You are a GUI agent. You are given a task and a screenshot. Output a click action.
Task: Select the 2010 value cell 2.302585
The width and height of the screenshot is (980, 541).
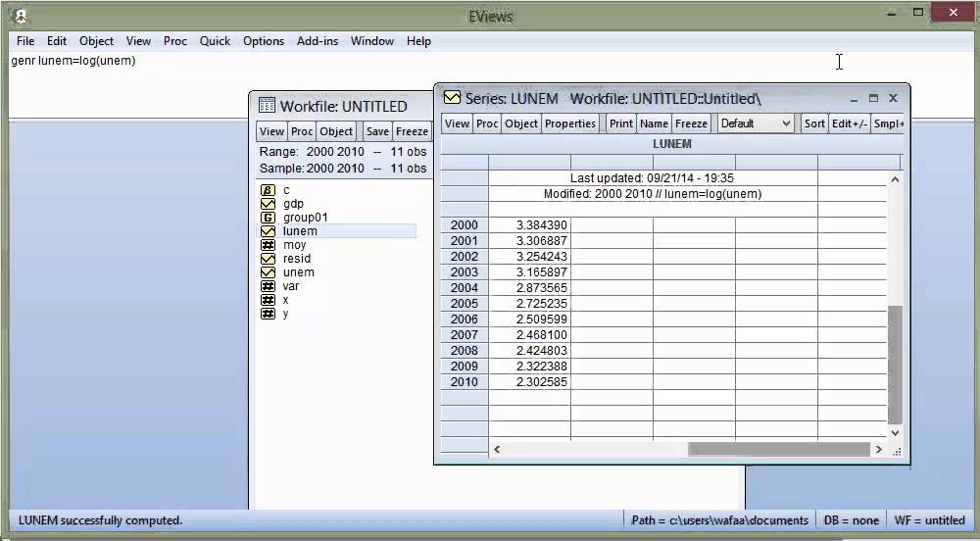(x=529, y=381)
